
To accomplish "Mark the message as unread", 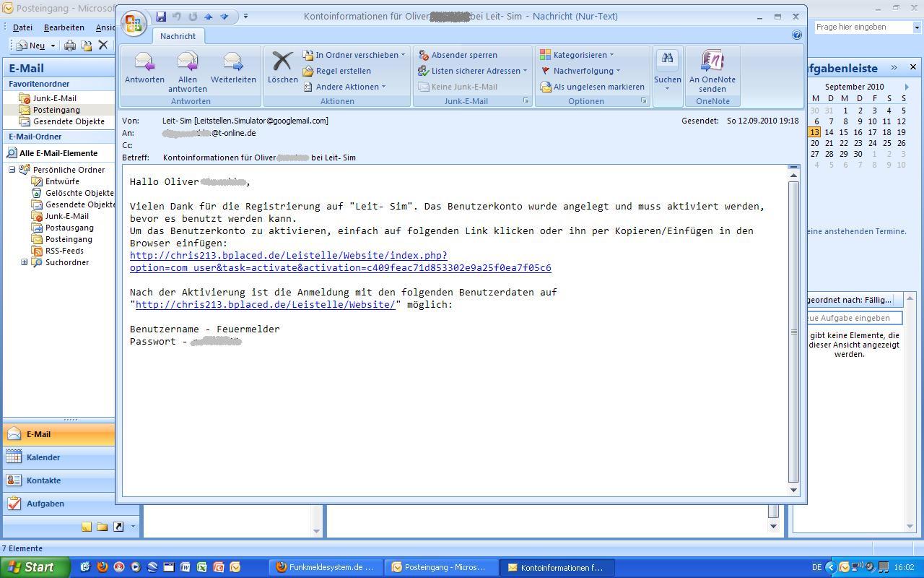I will click(593, 87).
